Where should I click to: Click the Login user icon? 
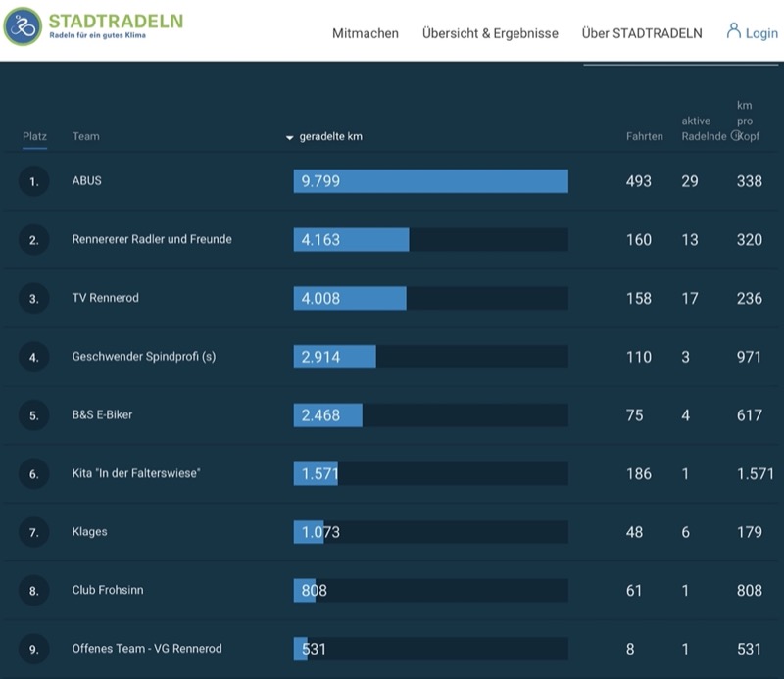tap(733, 31)
